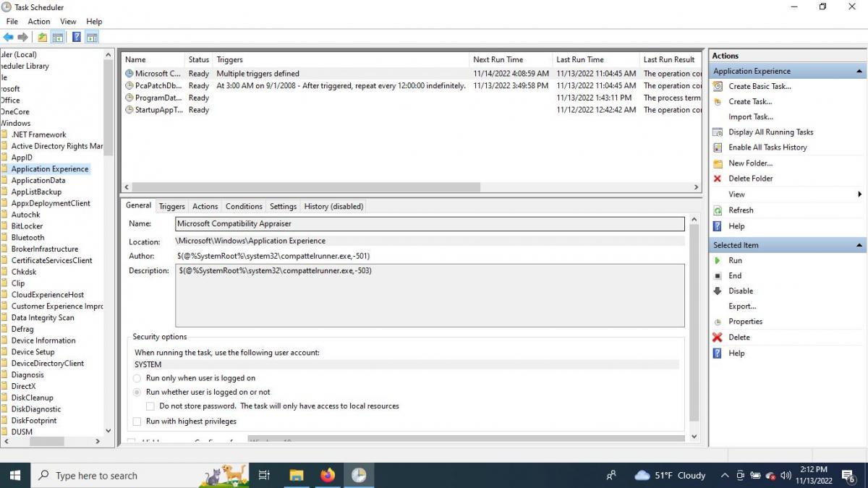The image size is (868, 488).
Task: Sort tasks by the Last Run Time column
Action: click(596, 59)
